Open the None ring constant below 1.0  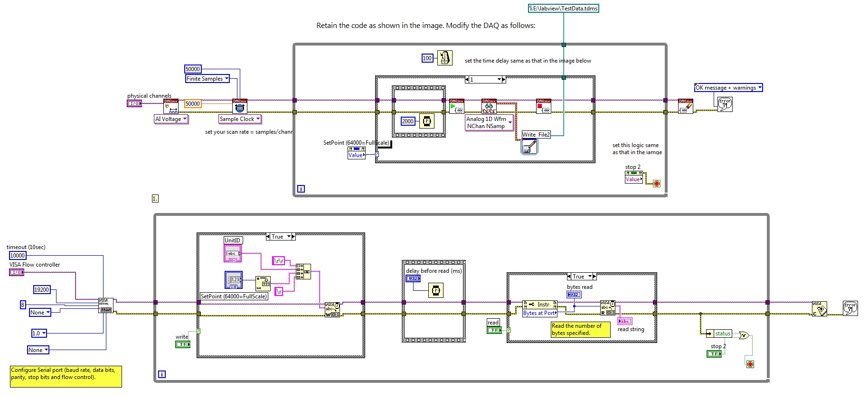(x=38, y=350)
